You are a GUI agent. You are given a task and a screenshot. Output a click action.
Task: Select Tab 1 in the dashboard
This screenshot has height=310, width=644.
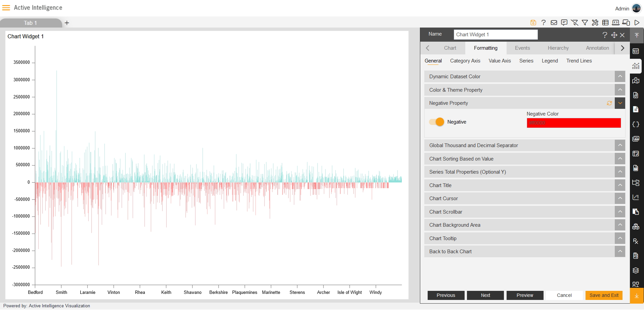pos(31,23)
